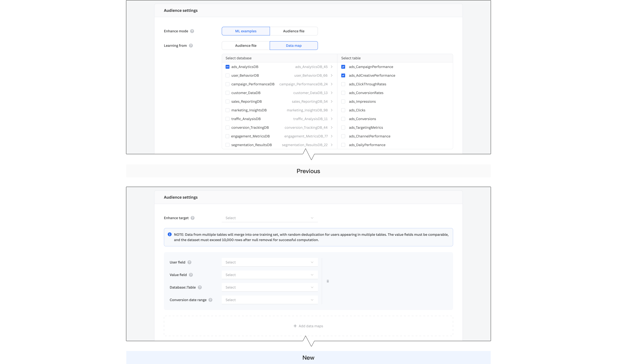Screen dimensions: 617x364
Task: Click help icon beside Database::Table label
Action: coord(200,287)
